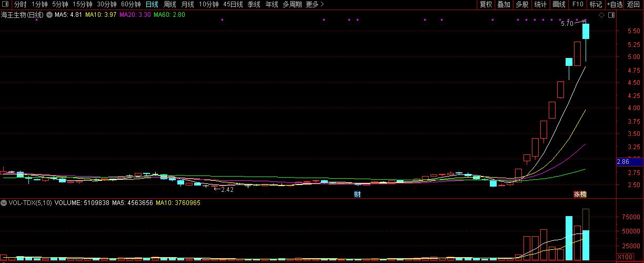This screenshot has height=263, width=644.
Task: Switch to 月线 monthly chart
Action: tap(188, 4)
